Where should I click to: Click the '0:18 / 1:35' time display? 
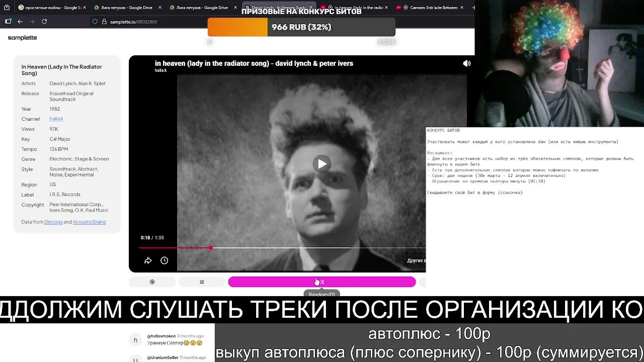click(152, 237)
